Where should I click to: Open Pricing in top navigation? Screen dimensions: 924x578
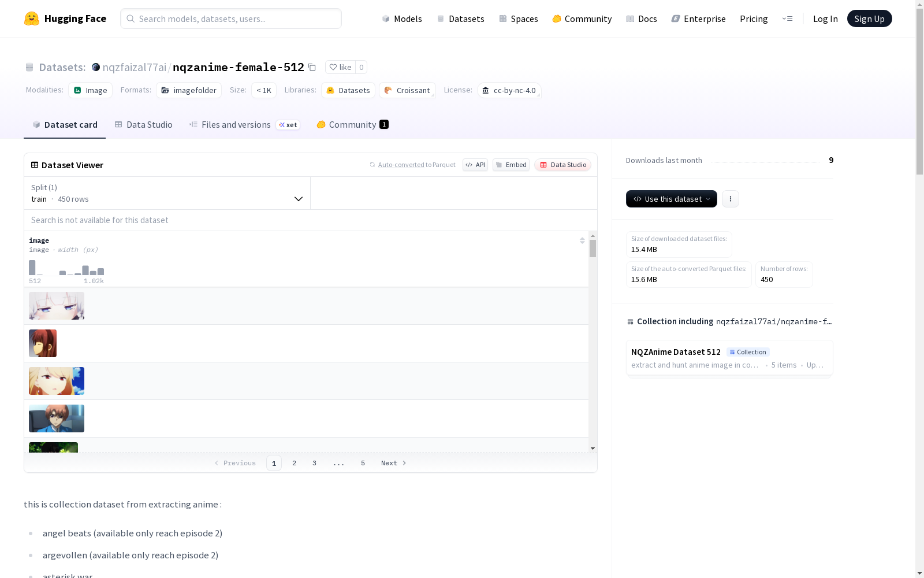coord(754,18)
